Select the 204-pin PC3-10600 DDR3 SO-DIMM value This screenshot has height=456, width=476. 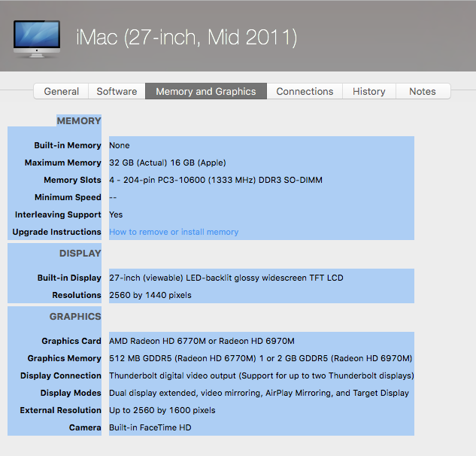click(216, 180)
